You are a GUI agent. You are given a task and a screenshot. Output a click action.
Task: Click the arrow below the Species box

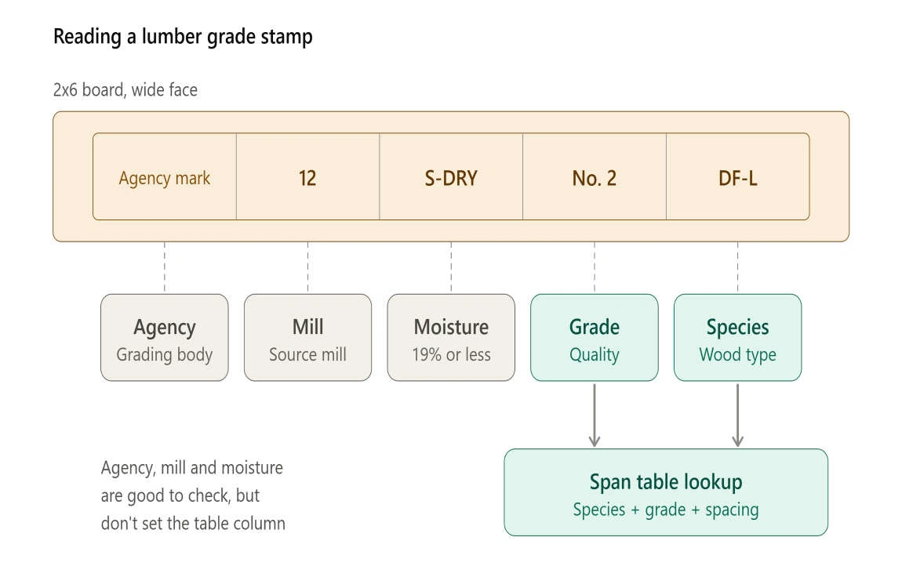click(737, 415)
